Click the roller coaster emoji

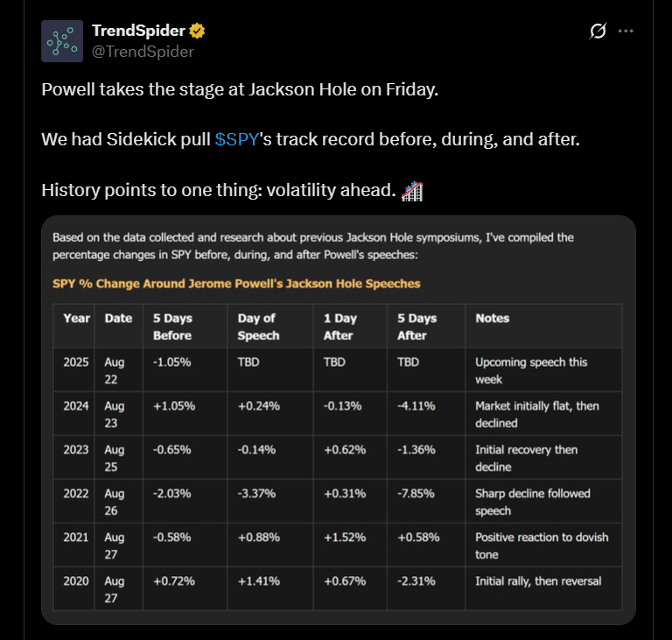point(412,191)
